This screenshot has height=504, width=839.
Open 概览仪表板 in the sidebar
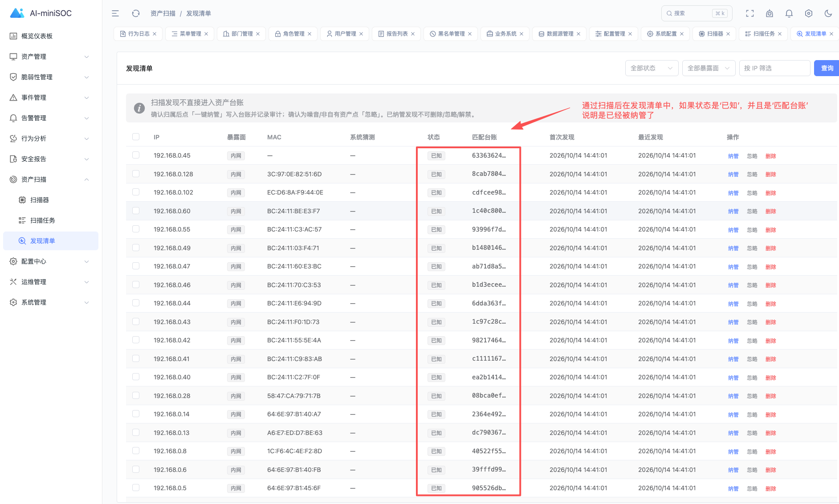tap(51, 36)
